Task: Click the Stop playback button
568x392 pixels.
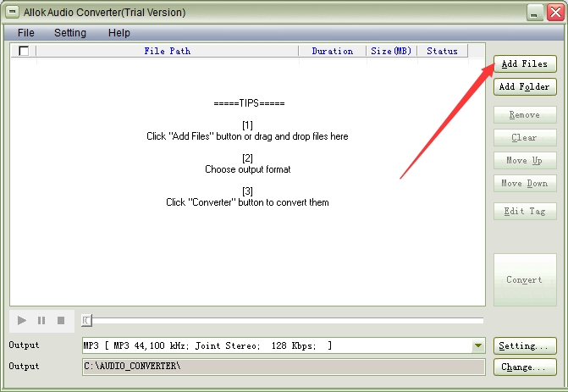Action: click(x=61, y=320)
